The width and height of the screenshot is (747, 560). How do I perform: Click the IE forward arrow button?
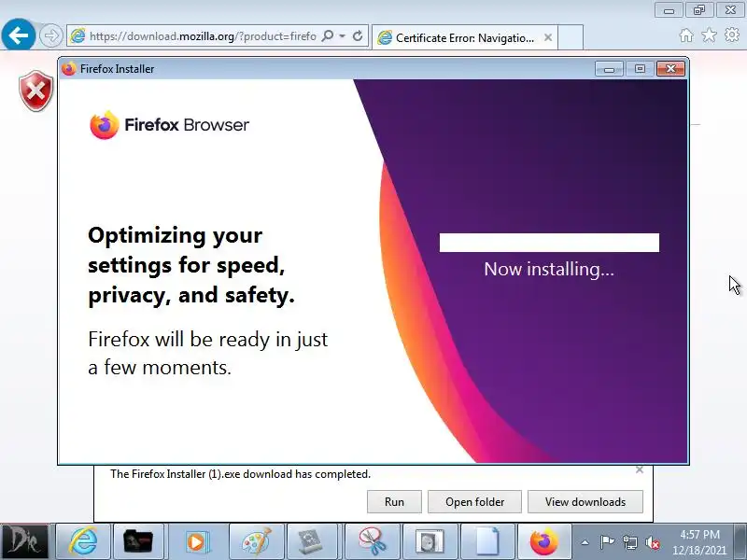51,35
